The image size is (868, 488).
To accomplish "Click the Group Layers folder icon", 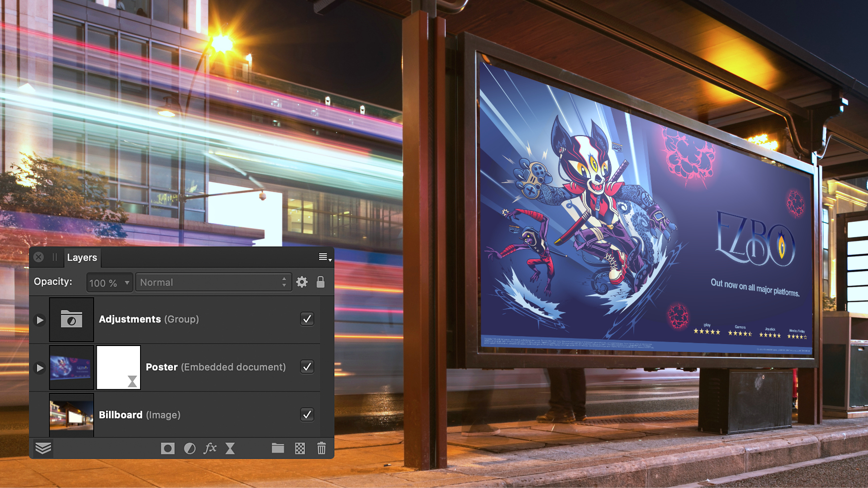I will click(278, 448).
